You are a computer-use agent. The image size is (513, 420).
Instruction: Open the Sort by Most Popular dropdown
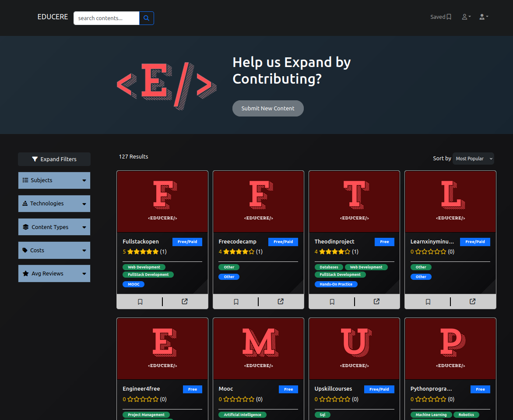coord(474,159)
